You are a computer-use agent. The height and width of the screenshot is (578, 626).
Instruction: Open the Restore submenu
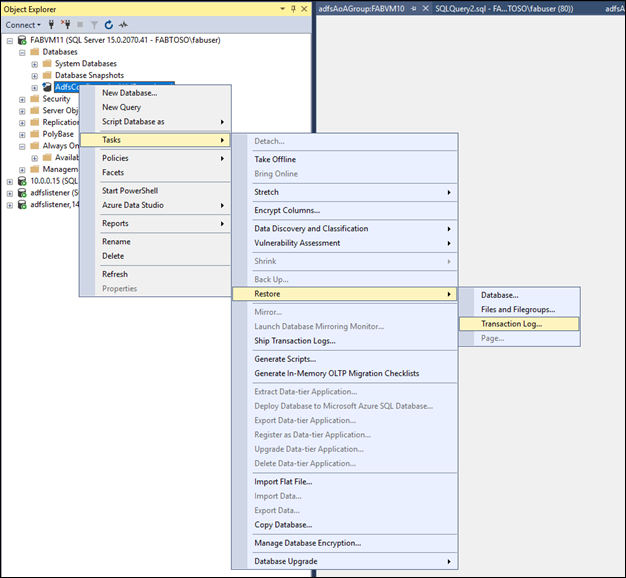[x=345, y=294]
